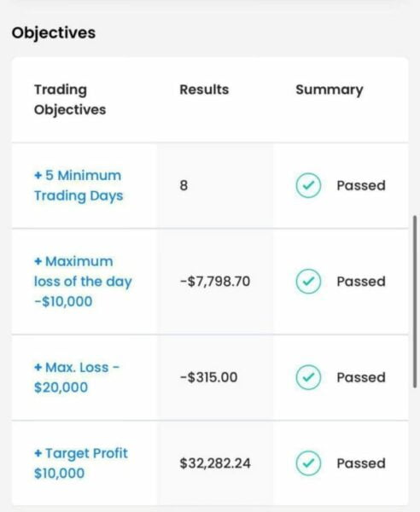
Task: Click the Passed checkmark icon for Maximum daily loss
Action: pyautogui.click(x=308, y=281)
